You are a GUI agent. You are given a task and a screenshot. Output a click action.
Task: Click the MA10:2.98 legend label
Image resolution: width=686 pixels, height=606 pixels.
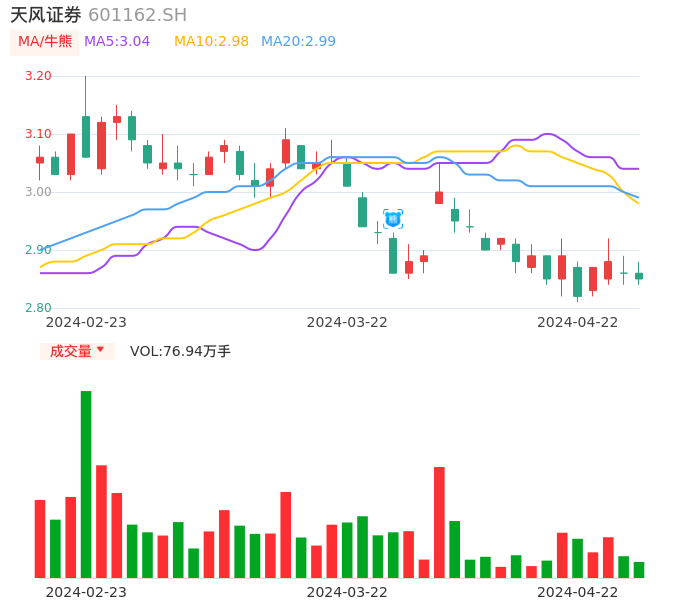[211, 42]
